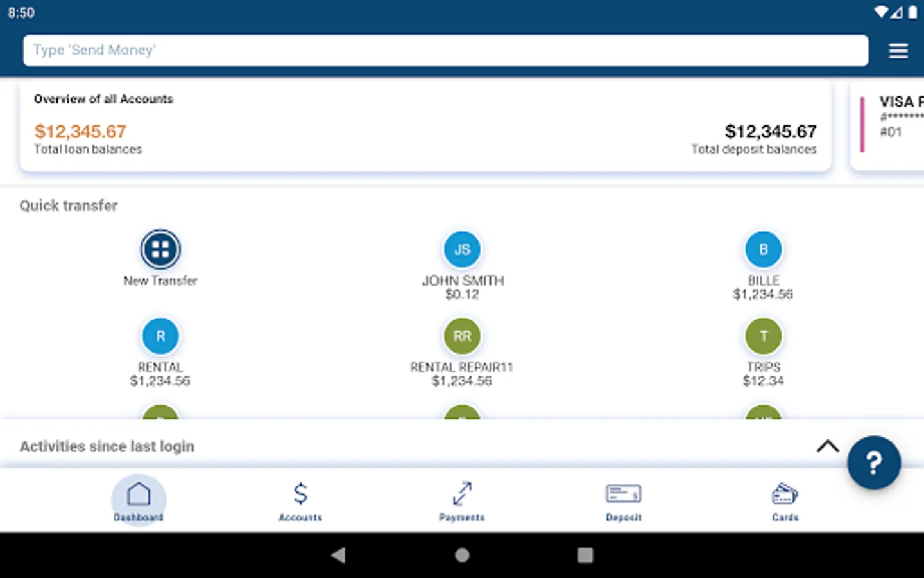This screenshot has width=924, height=578.
Task: Pick the RENTAL REPAIR11 avatar
Action: (x=462, y=336)
